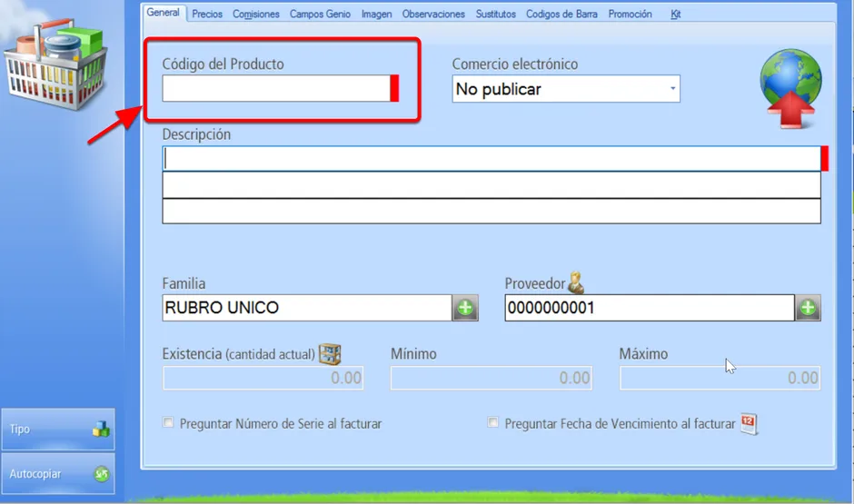Click the Proveedor field 0000000001
This screenshot has height=504, width=854.
point(650,308)
